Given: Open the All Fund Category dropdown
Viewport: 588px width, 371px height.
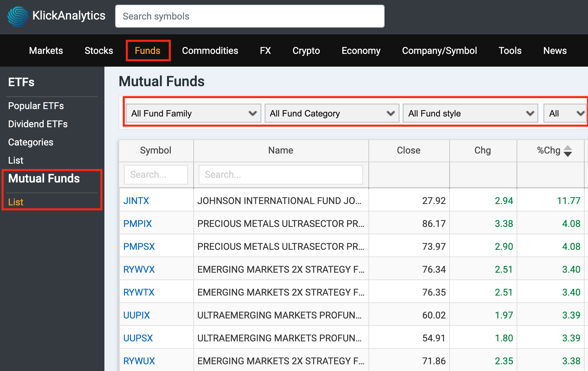Looking at the screenshot, I should pyautogui.click(x=332, y=113).
